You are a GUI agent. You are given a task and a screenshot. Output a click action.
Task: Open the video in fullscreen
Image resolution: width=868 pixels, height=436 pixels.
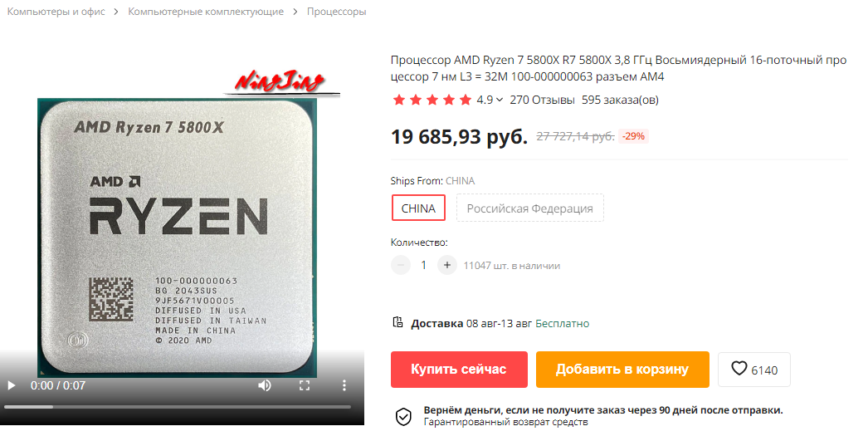[x=305, y=385]
